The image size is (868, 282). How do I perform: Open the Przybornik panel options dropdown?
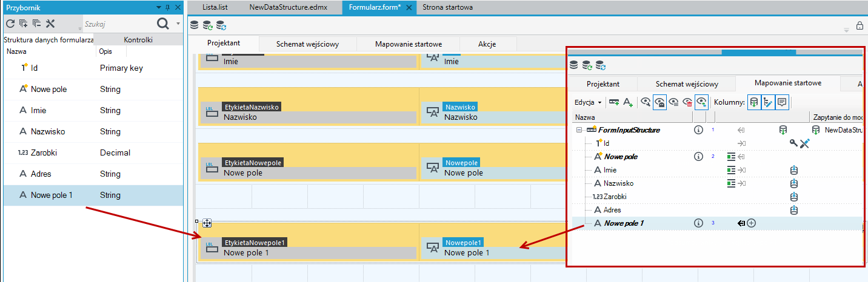[x=159, y=7]
